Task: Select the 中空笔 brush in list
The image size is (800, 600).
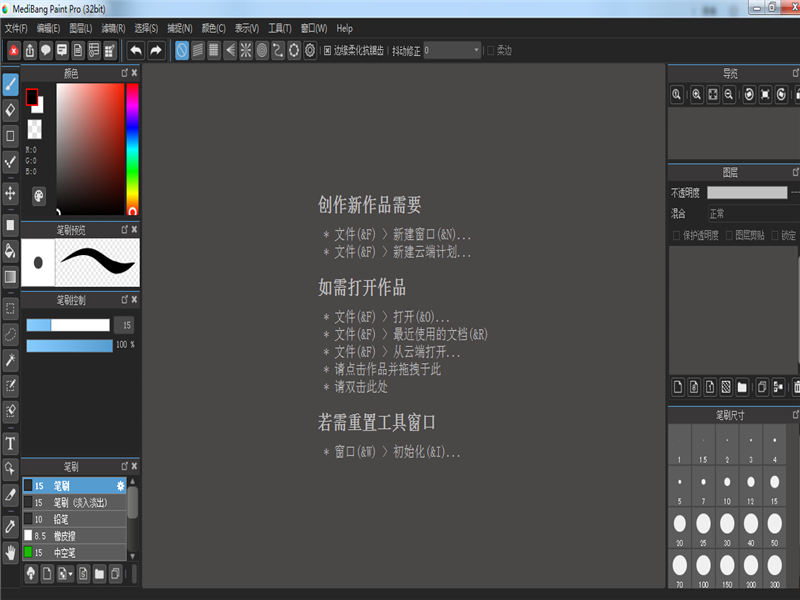Action: pyautogui.click(x=74, y=553)
